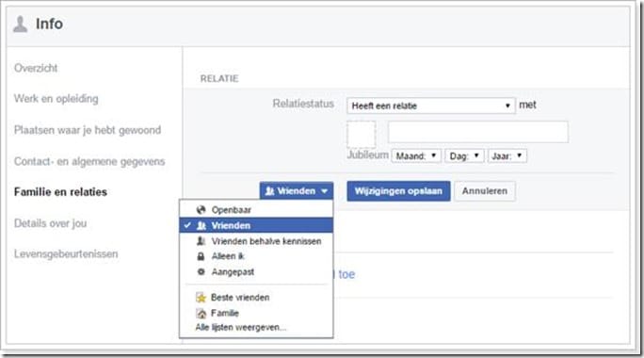Choose Aangepast in the privacy menu
644x358 pixels.
[256, 271]
